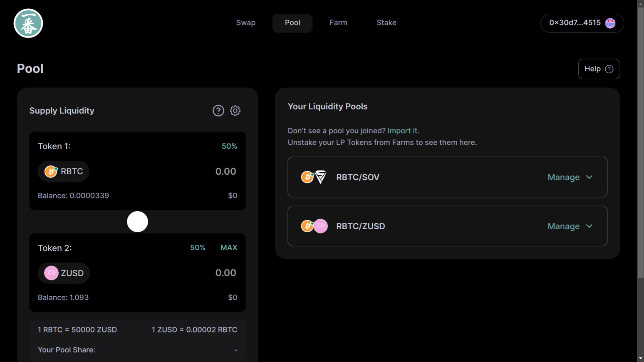The height and width of the screenshot is (362, 644).
Task: Open Supply Liquidity help question icon
Action: coord(218,111)
